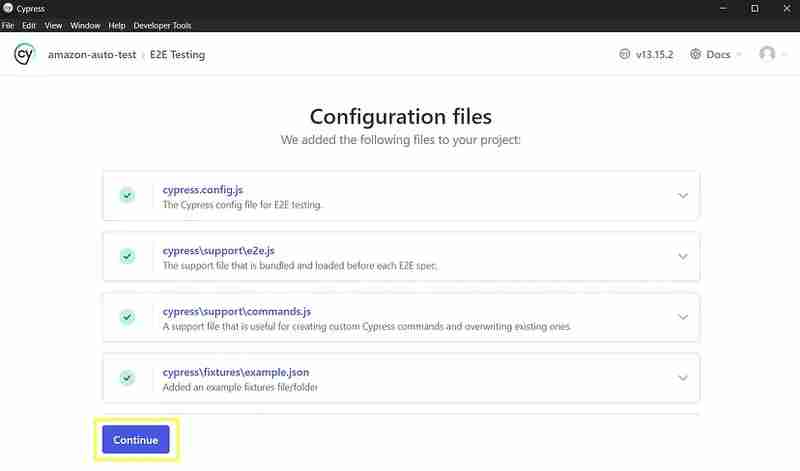Click the Cypress logo in header
This screenshot has width=800, height=471.
[x=24, y=55]
